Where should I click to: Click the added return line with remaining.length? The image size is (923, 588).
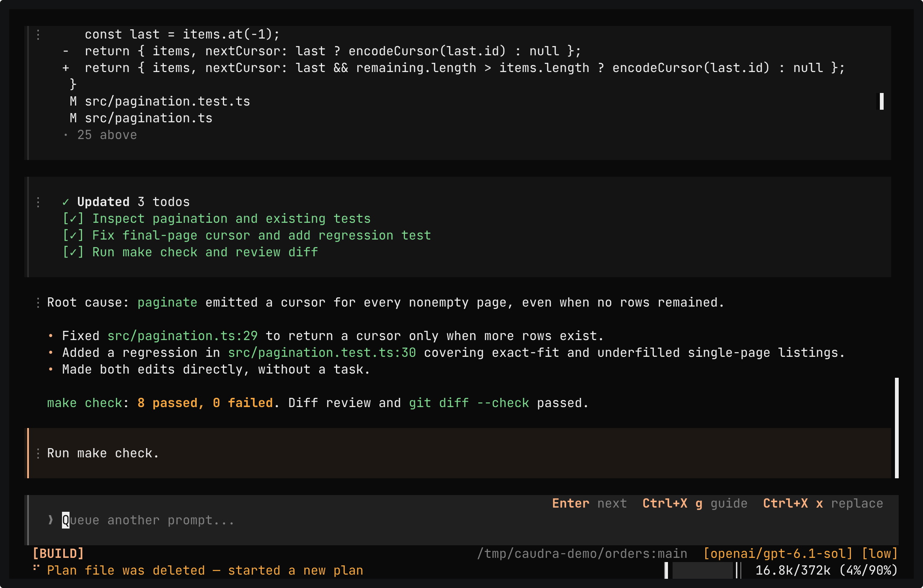coord(454,68)
